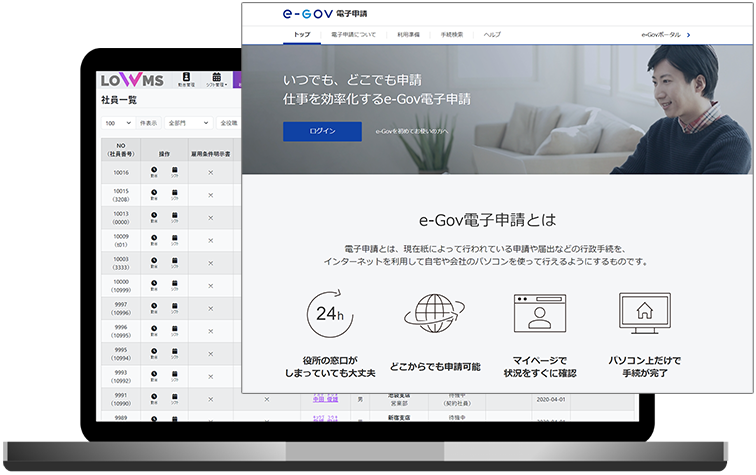
Task: Click the clock icon for employee 9995
Action: point(154,353)
